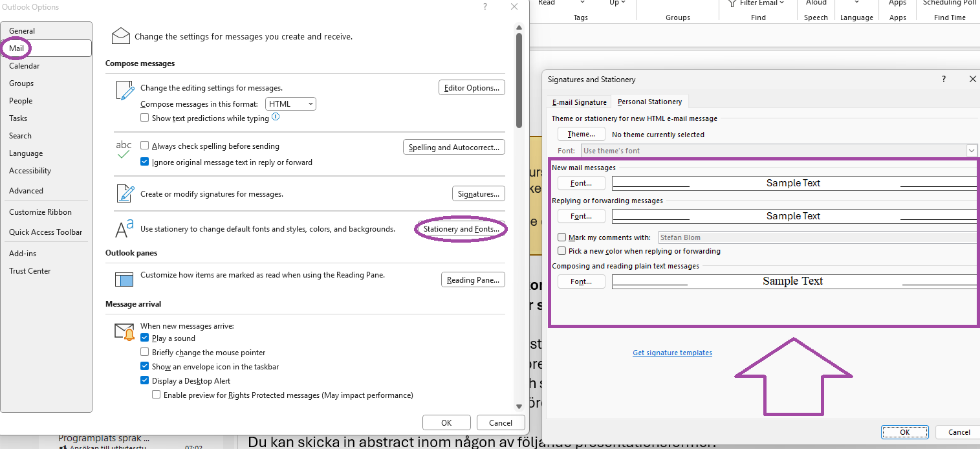Click the Reading Pane layout icon
The height and width of the screenshot is (449, 980).
click(124, 279)
